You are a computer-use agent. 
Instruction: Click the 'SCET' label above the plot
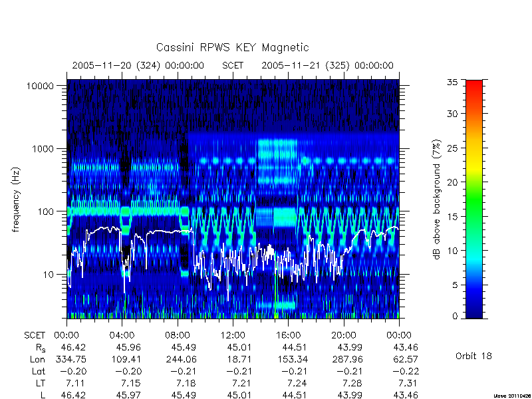pyautogui.click(x=233, y=65)
